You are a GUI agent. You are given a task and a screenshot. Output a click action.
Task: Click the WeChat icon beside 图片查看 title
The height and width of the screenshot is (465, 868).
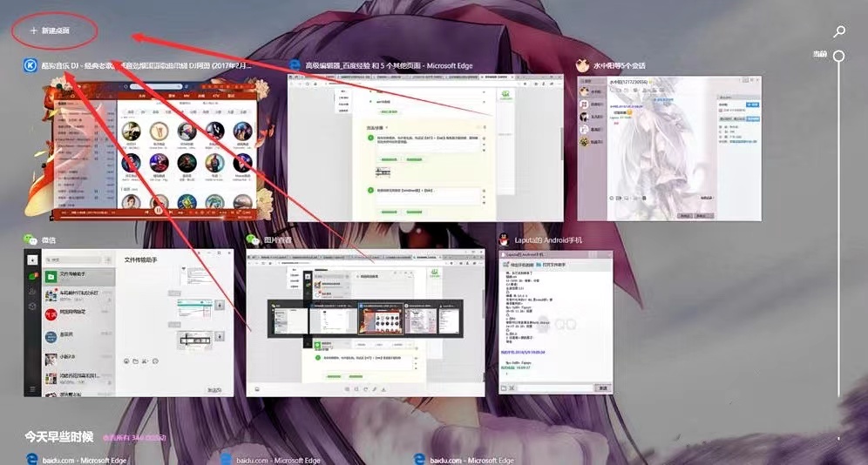pos(253,239)
